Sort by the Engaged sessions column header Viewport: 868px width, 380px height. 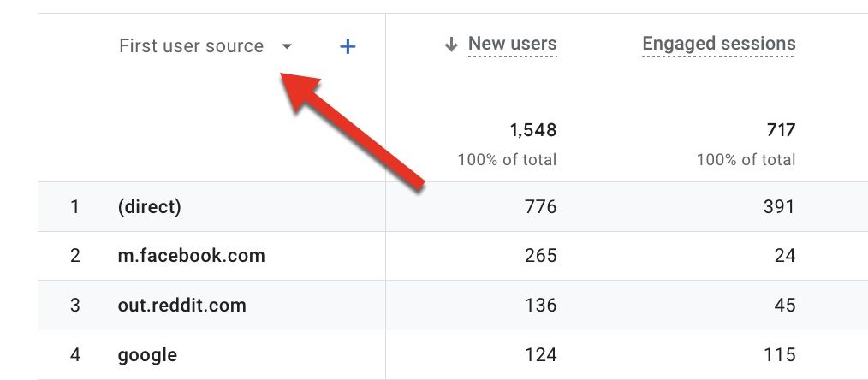tap(718, 44)
